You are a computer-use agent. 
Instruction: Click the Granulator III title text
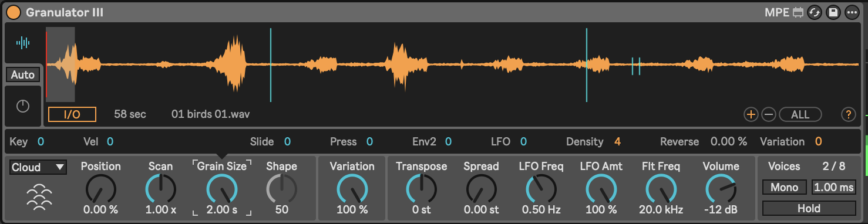[65, 12]
